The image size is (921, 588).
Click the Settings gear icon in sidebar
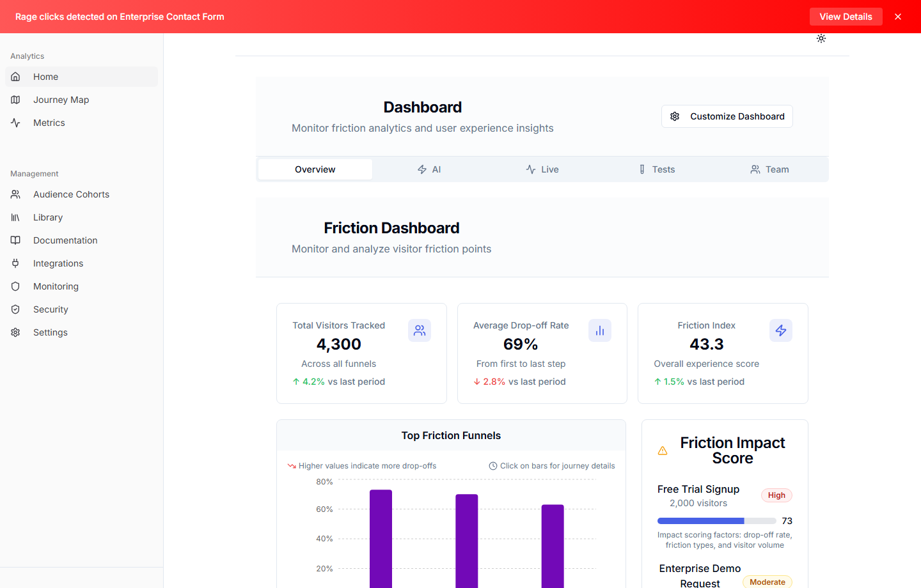(x=15, y=332)
